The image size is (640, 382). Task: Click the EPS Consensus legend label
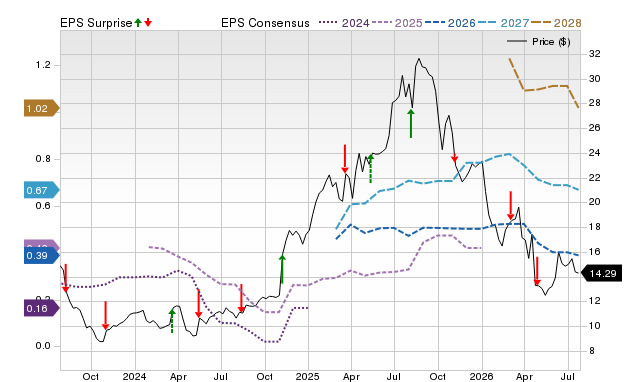pyautogui.click(x=265, y=23)
